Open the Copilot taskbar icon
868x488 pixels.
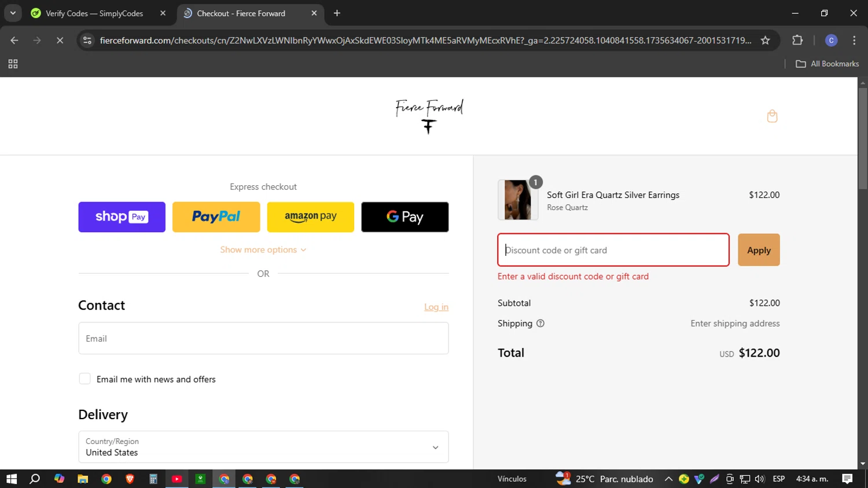pyautogui.click(x=59, y=479)
